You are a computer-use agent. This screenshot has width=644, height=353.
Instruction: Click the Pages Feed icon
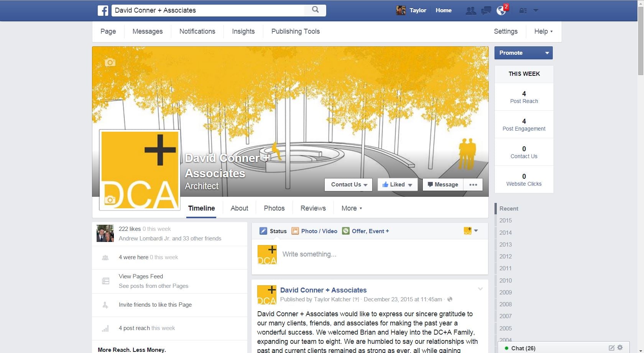pyautogui.click(x=105, y=281)
